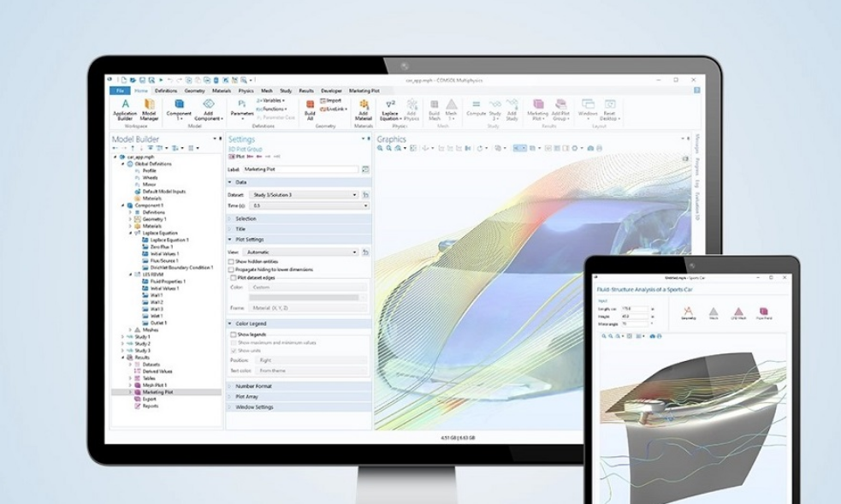Screen dimensions: 841x504
Task: Open the Model Manager
Action: [149, 109]
